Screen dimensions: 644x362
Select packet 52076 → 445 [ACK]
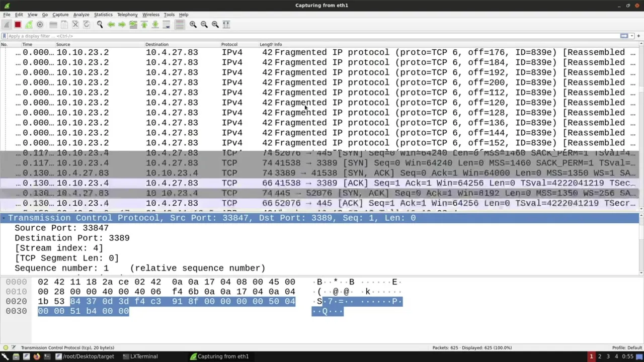tap(319, 203)
